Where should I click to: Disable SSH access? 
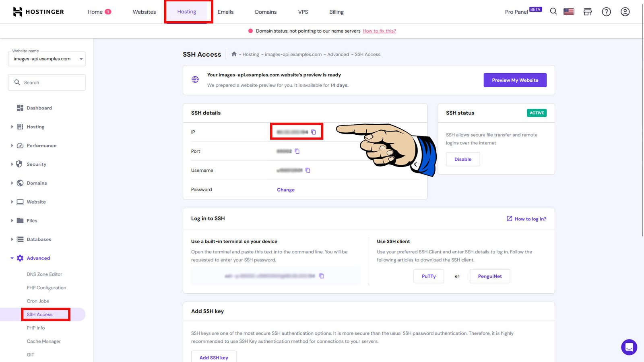[x=463, y=159]
